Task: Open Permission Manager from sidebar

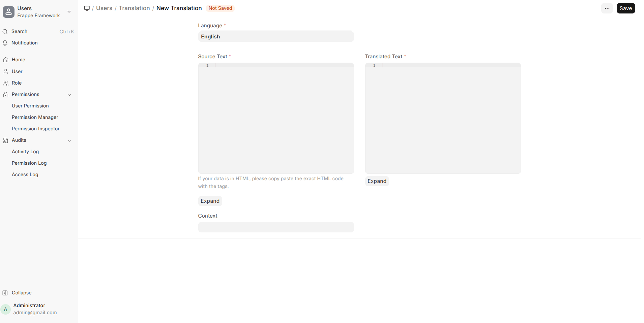Action: [x=35, y=117]
